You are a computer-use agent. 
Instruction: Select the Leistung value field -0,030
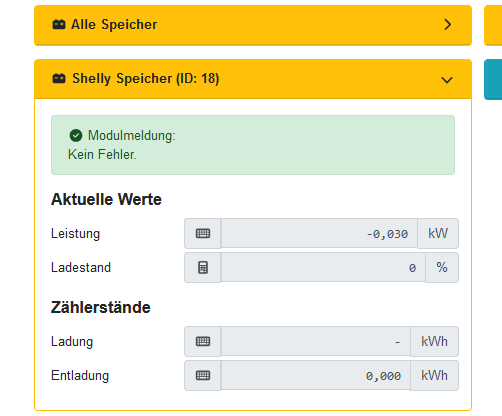(319, 233)
